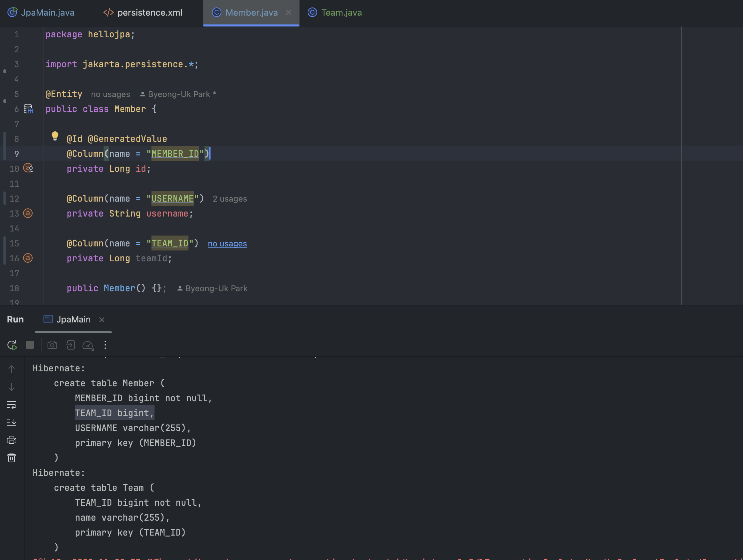Select the Member.java tab

(x=251, y=13)
